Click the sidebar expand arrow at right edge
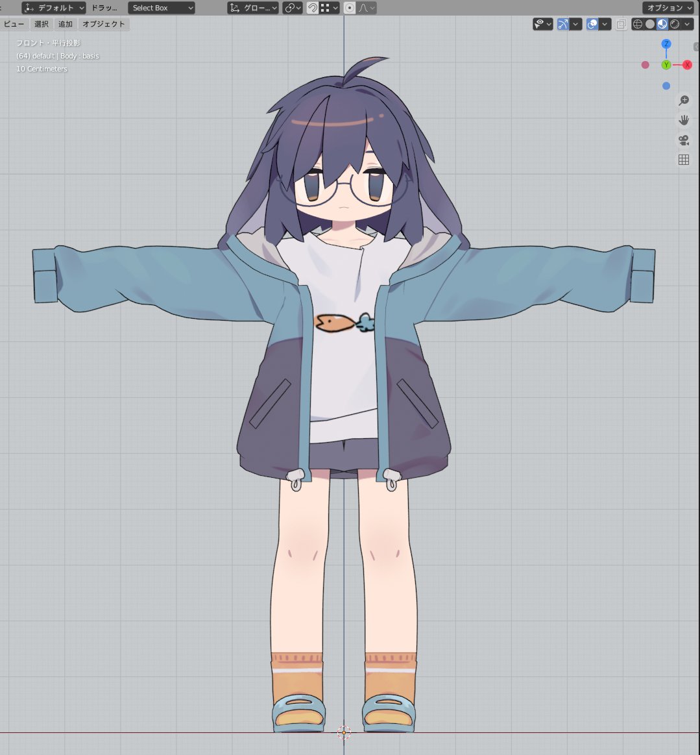This screenshot has height=755, width=700. [x=697, y=46]
